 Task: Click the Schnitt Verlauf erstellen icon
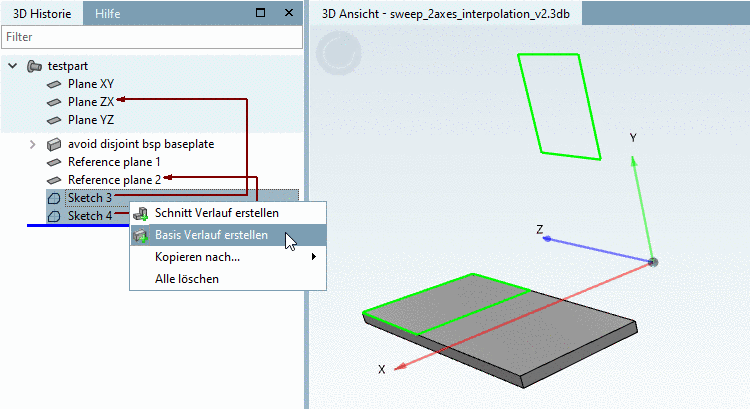click(141, 214)
